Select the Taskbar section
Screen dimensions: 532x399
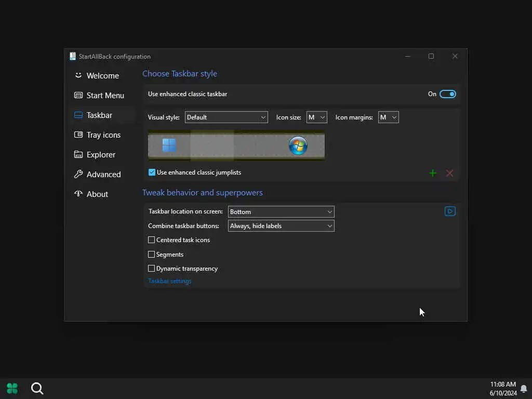pyautogui.click(x=94, y=115)
